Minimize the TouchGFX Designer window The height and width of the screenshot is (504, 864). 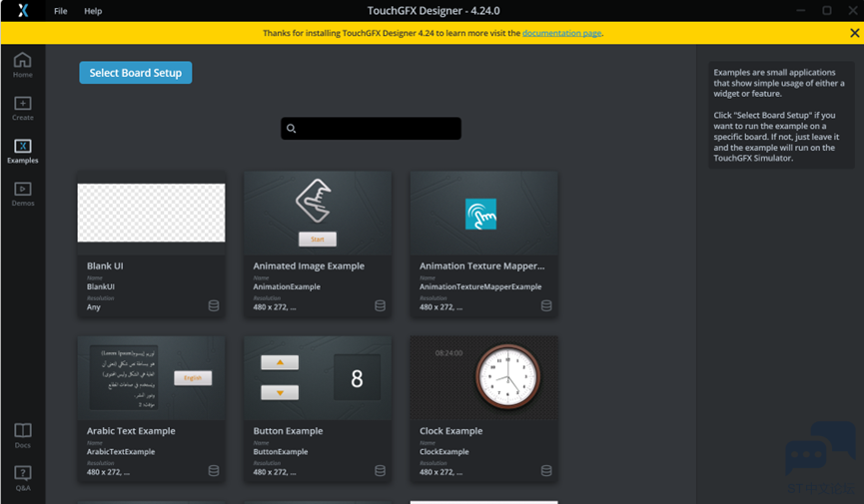point(801,10)
